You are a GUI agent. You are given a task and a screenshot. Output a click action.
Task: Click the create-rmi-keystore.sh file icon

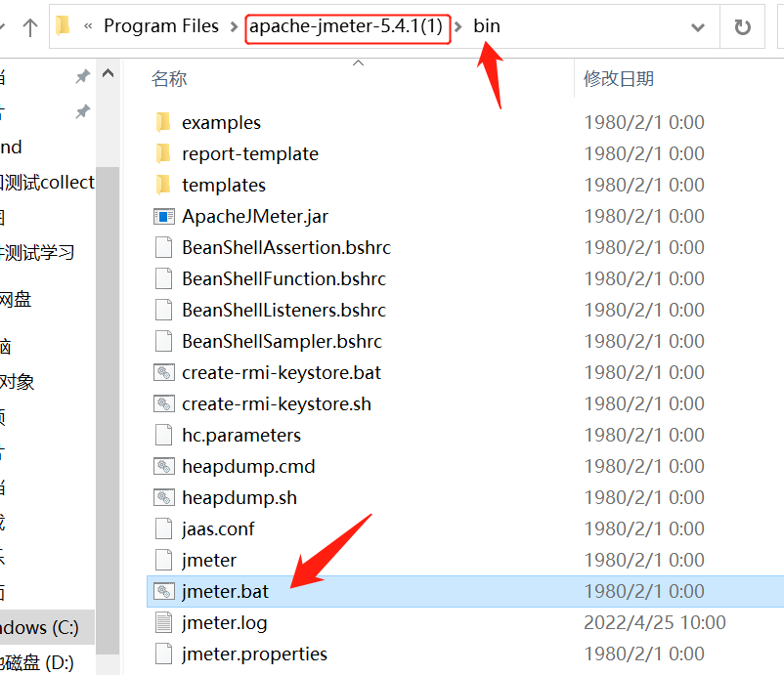(x=164, y=403)
